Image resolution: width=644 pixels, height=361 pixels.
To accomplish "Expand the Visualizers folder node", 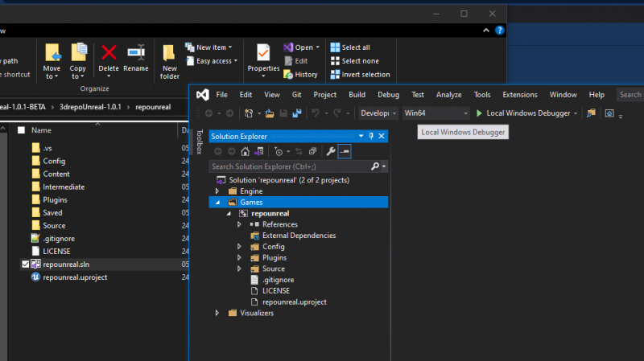I will tap(217, 313).
